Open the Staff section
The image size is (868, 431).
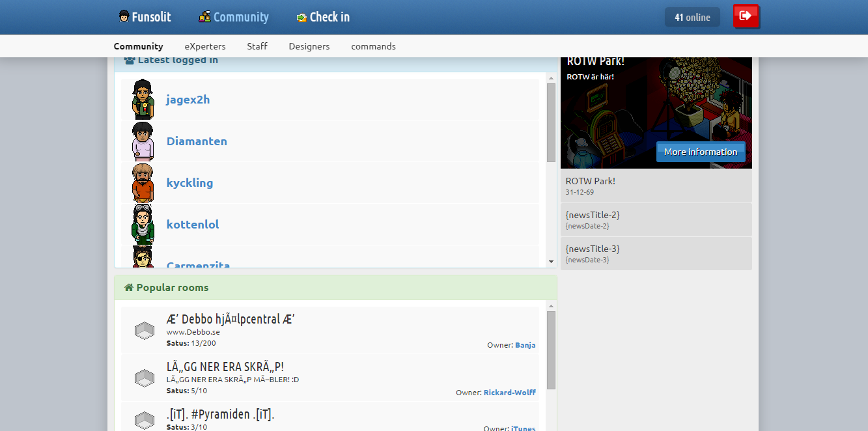pos(257,46)
